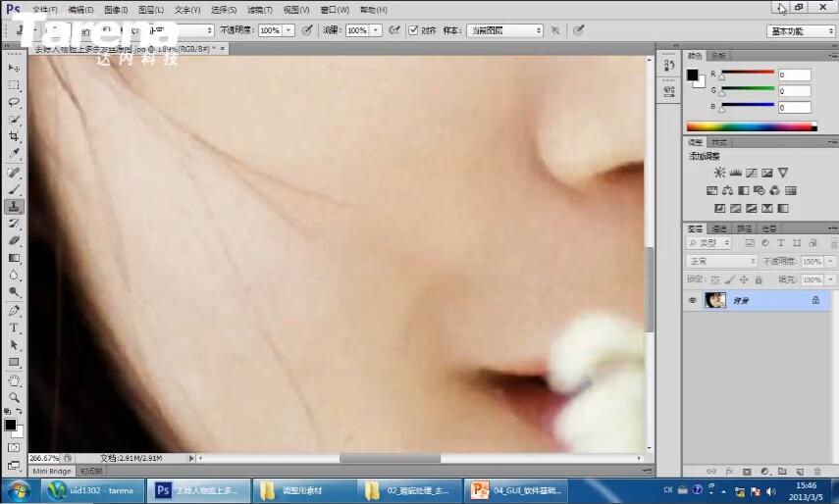
Task: Select the Rectangle shape tool
Action: click(14, 363)
